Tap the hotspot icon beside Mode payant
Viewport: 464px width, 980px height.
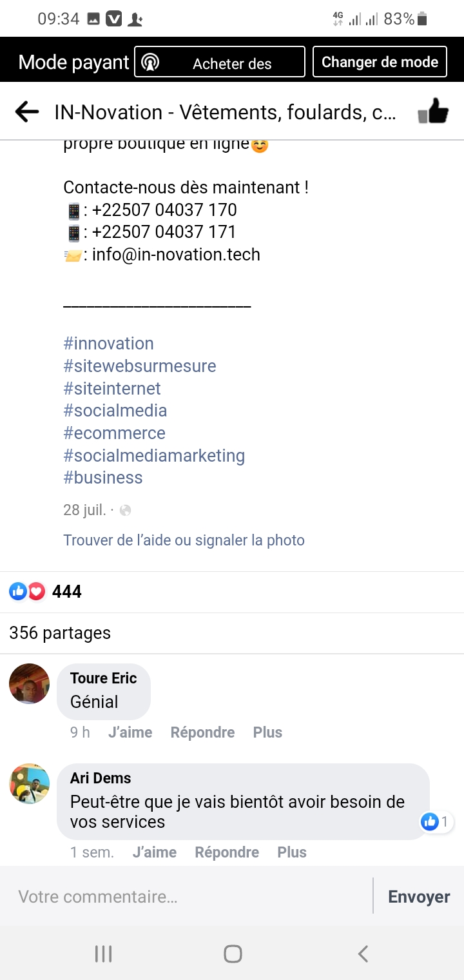pos(150,63)
